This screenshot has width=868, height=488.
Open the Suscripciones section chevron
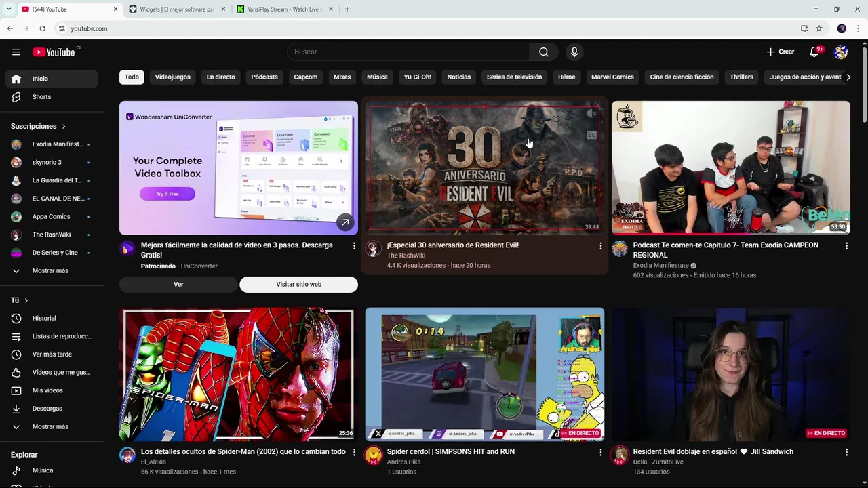coord(64,127)
